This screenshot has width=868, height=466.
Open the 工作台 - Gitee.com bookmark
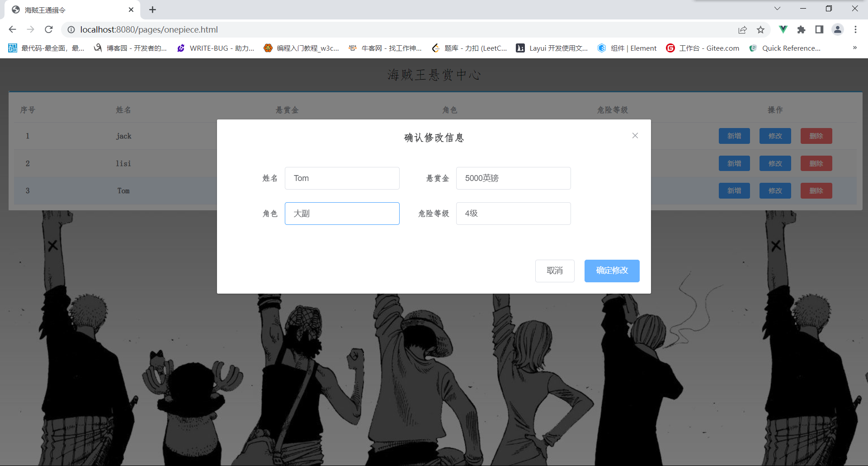703,48
